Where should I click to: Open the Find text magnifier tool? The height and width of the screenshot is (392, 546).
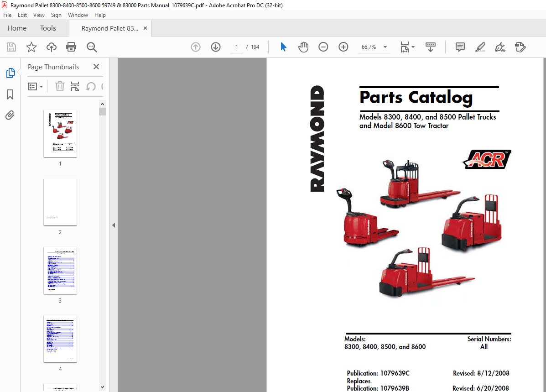click(x=92, y=47)
